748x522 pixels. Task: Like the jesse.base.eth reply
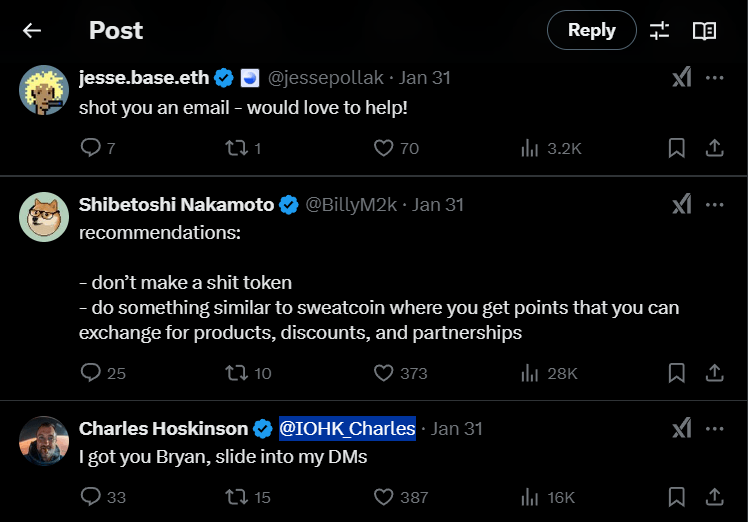pos(382,148)
